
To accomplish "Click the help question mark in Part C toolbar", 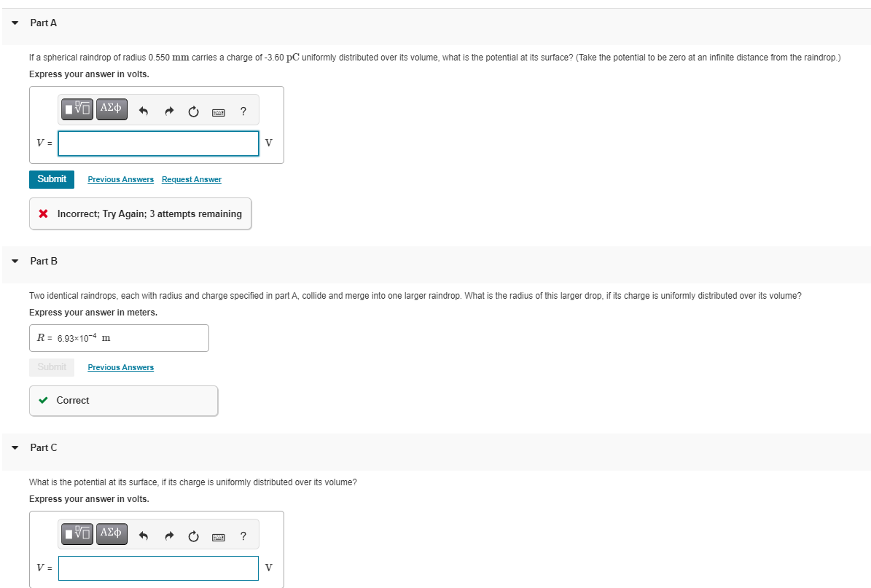I will point(243,536).
